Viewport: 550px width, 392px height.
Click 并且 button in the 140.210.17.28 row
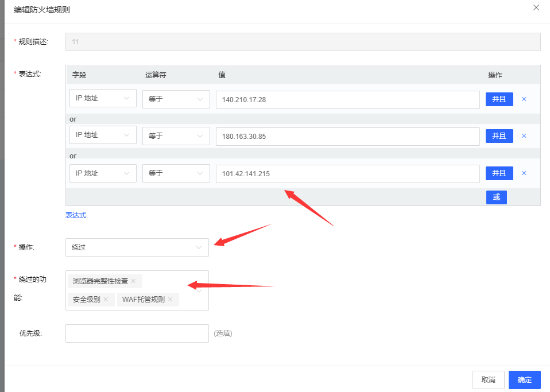pyautogui.click(x=499, y=99)
